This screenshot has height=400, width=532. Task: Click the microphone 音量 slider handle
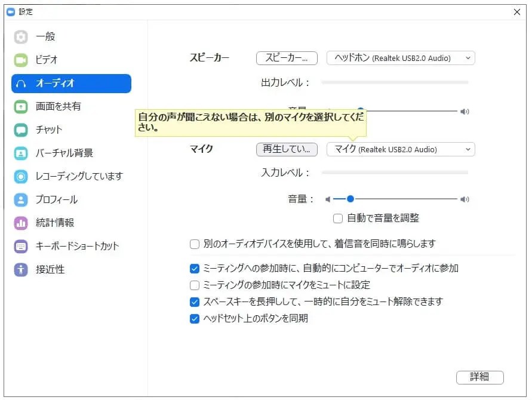coord(350,199)
